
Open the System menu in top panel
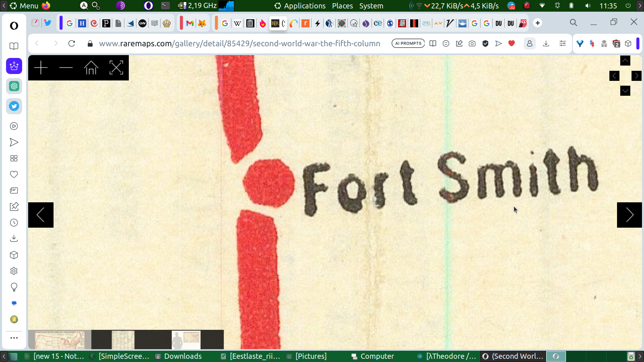click(371, 6)
